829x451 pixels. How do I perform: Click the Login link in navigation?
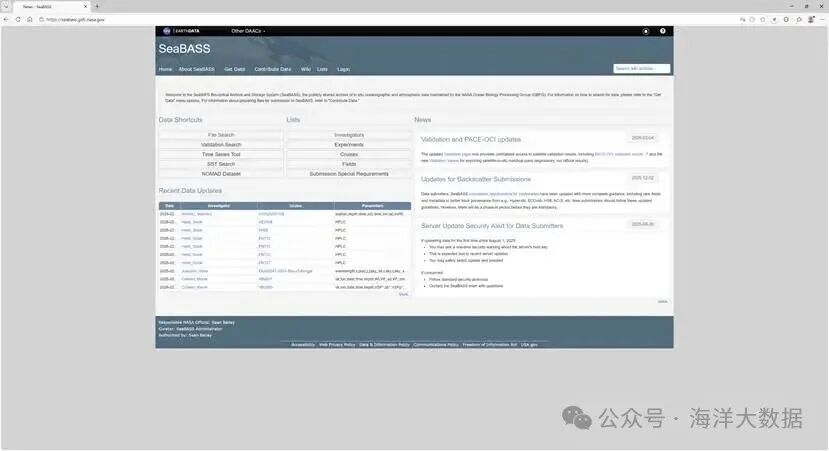click(x=343, y=69)
